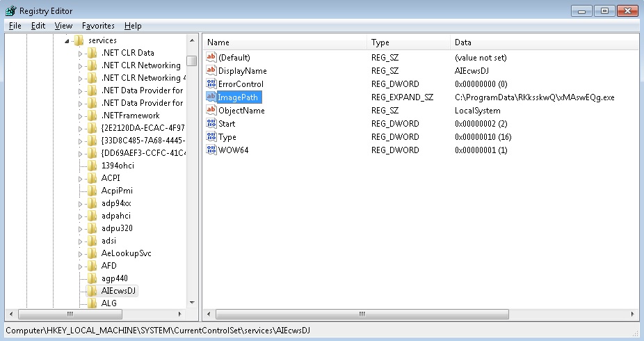Click the string icon beside ObjectName
Image resolution: width=644 pixels, height=341 pixels.
tap(211, 110)
